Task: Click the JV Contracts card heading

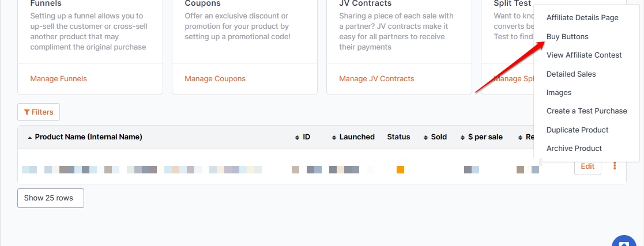Action: 365,3
